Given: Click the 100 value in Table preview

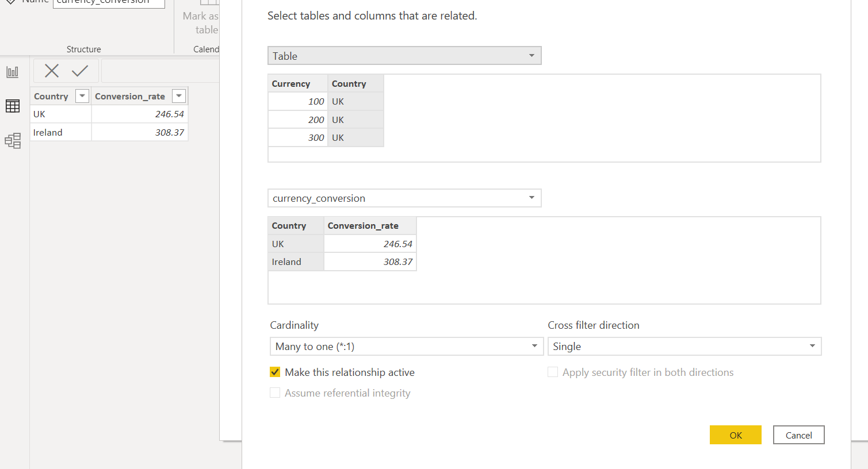Looking at the screenshot, I should point(298,101).
